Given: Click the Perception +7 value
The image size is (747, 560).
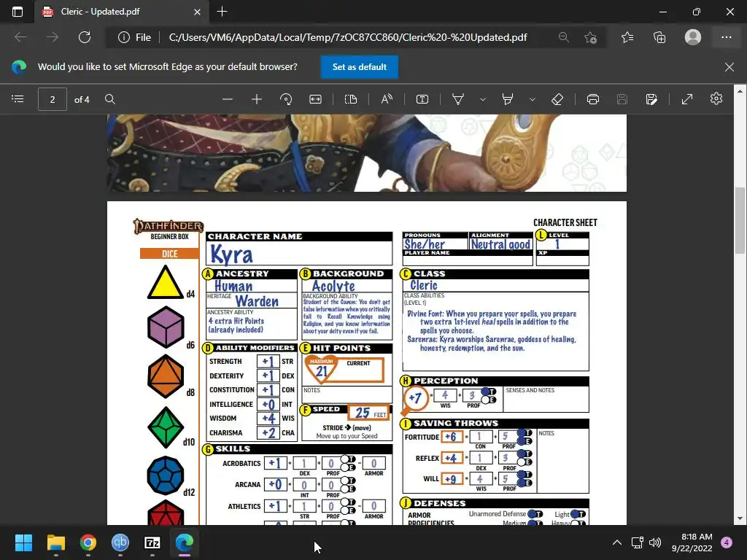Looking at the screenshot, I should [415, 397].
